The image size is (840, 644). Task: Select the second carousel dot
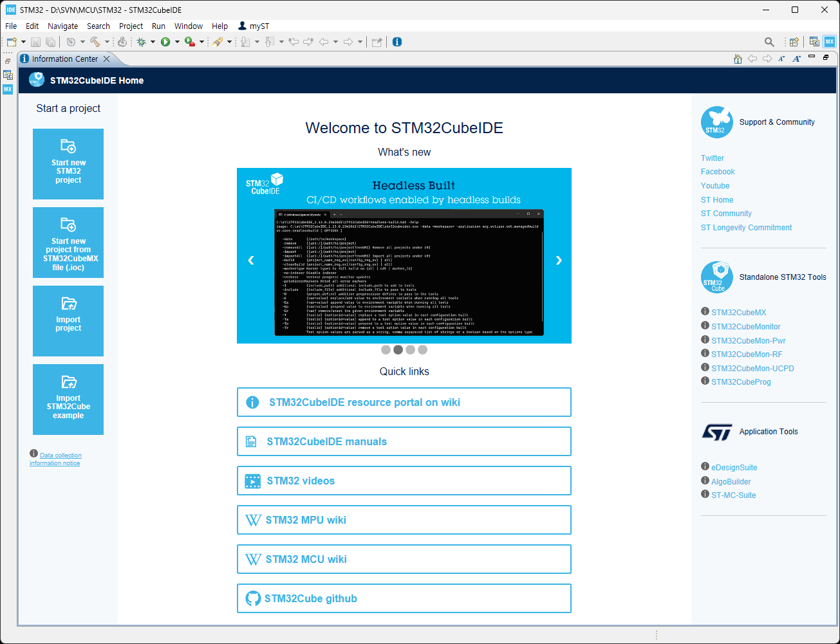[x=398, y=350]
